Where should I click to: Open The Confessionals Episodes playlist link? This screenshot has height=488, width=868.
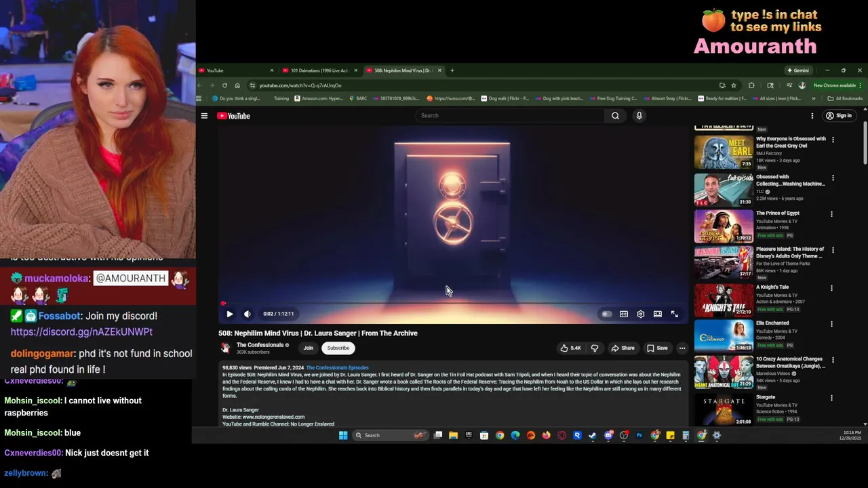337,367
